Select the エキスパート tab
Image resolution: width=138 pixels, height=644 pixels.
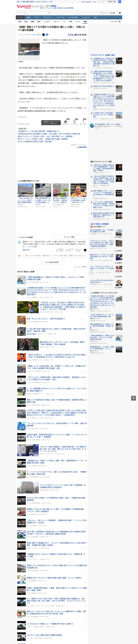click(x=48, y=17)
